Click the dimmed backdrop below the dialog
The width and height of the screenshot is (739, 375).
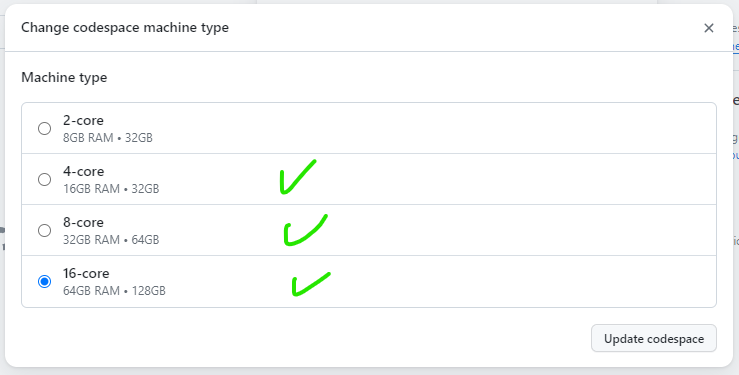[370, 371]
